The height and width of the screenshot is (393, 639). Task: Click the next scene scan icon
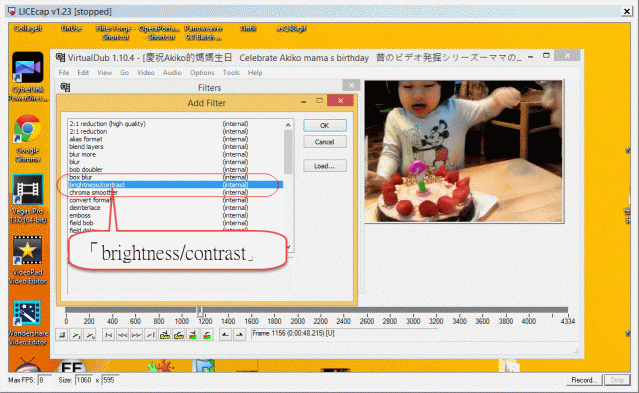coord(207,335)
